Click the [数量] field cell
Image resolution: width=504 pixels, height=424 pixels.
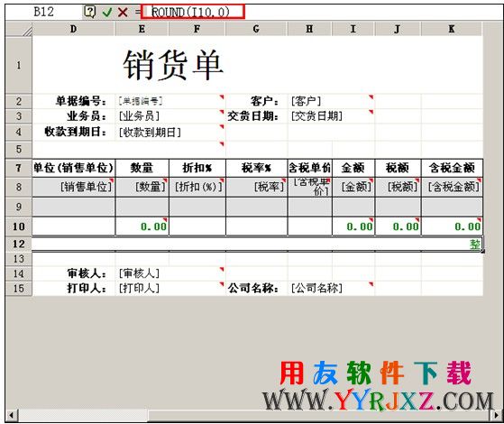pos(142,187)
